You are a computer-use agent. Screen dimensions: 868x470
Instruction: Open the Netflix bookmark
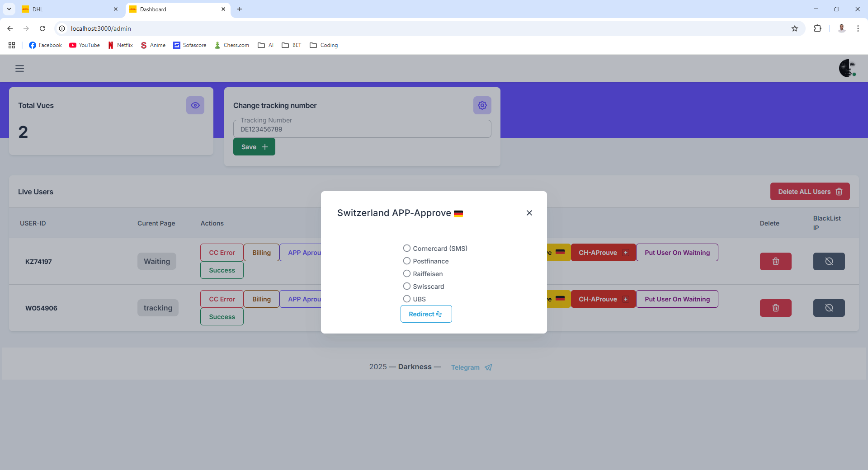coord(120,45)
